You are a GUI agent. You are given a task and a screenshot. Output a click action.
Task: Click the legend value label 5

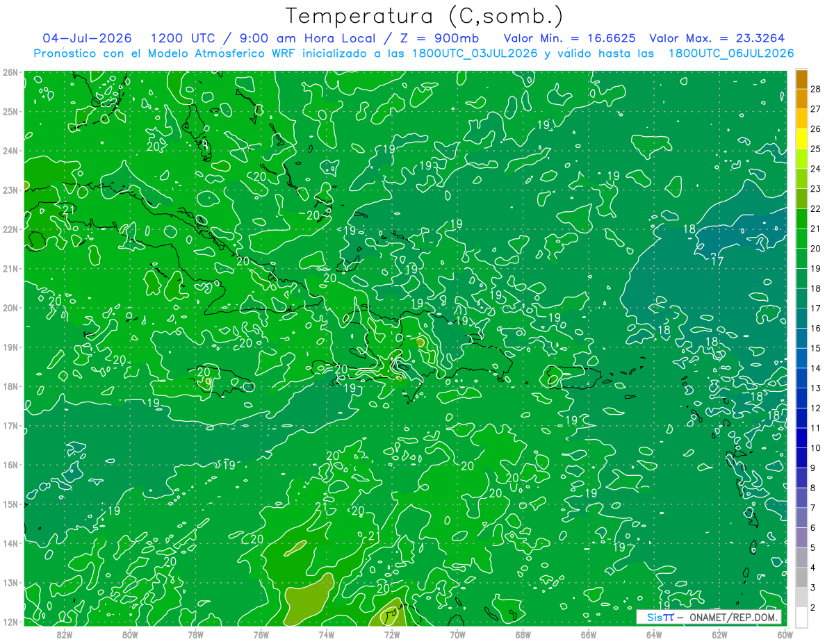pos(813,547)
